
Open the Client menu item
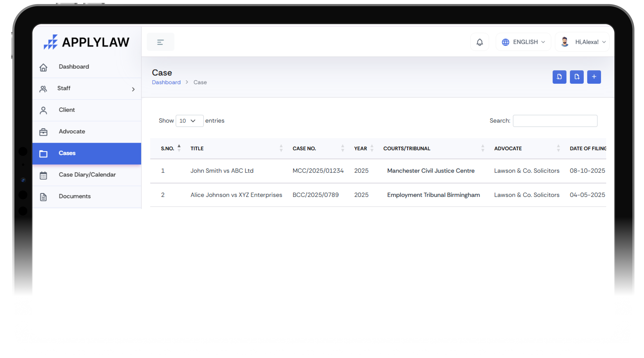[67, 110]
